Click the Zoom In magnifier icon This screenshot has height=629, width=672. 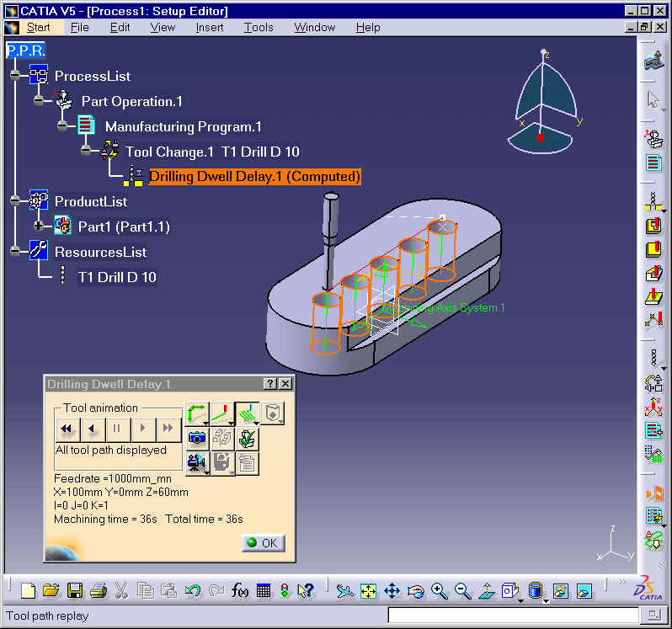[x=440, y=591]
